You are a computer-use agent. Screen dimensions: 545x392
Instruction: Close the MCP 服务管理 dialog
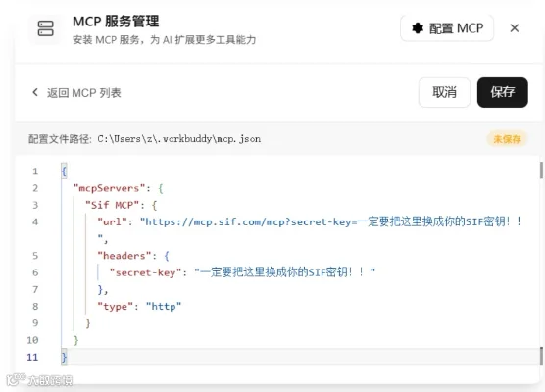(x=515, y=28)
